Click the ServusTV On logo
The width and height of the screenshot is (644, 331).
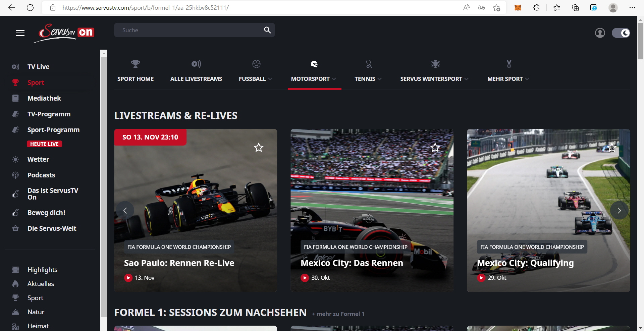(x=64, y=33)
